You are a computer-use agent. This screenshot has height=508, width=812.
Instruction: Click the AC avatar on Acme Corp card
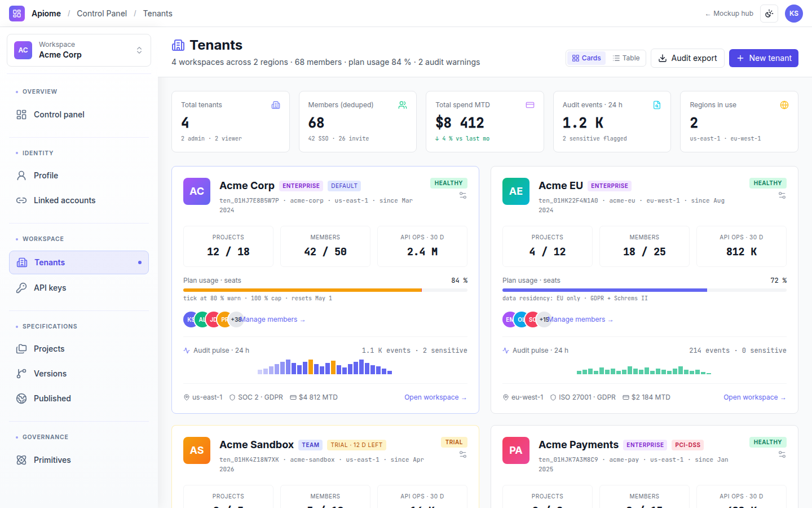(x=197, y=191)
